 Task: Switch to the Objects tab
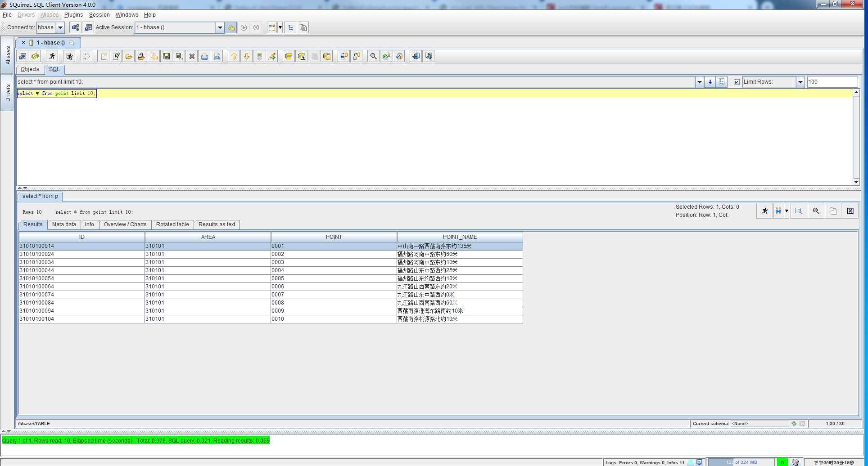click(30, 69)
